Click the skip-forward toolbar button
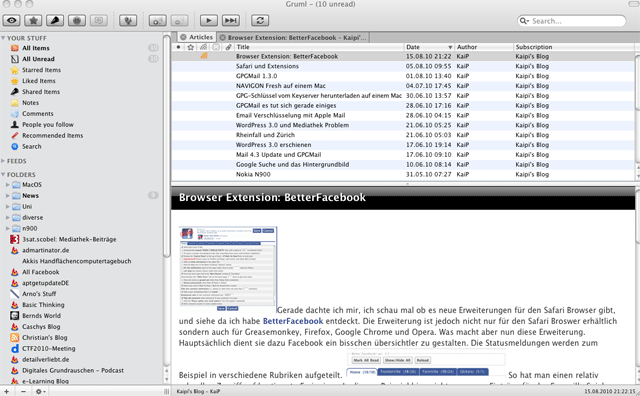This screenshot has height=396, width=640. pos(231,20)
